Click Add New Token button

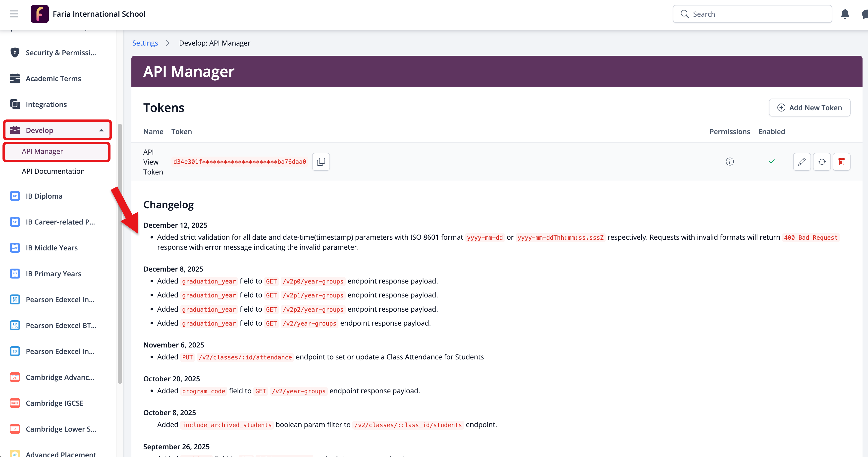809,108
